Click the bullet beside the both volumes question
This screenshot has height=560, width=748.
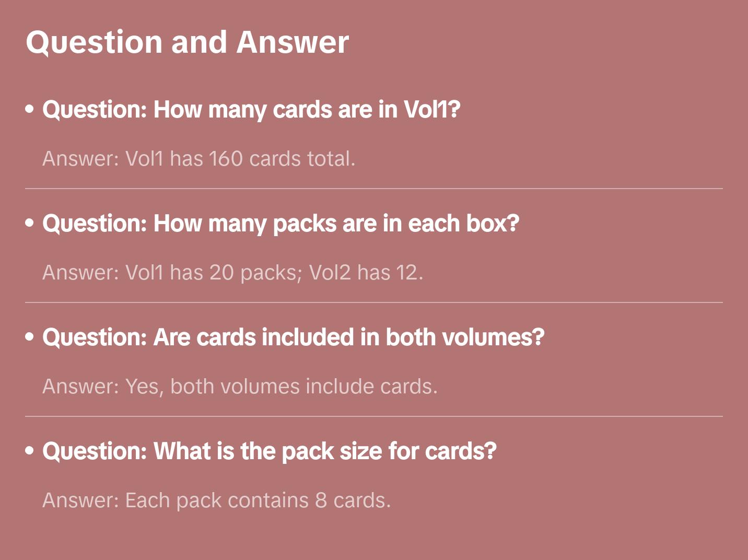[x=30, y=337]
